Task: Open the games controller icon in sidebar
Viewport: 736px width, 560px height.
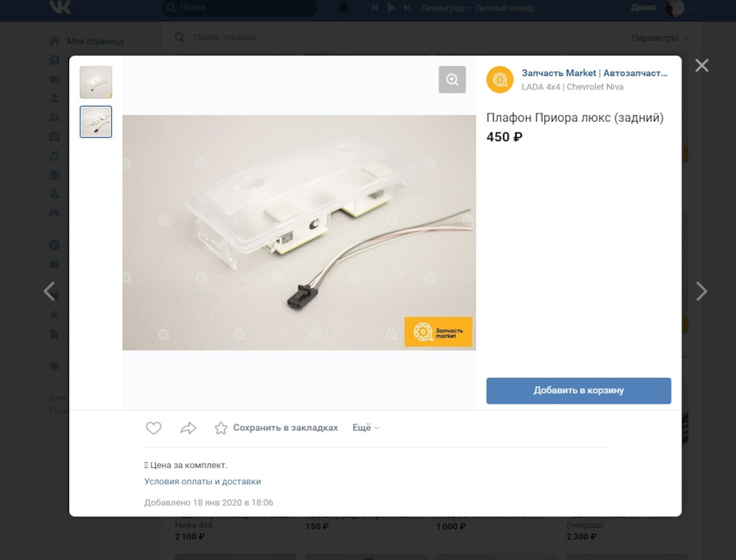Action: pyautogui.click(x=54, y=214)
